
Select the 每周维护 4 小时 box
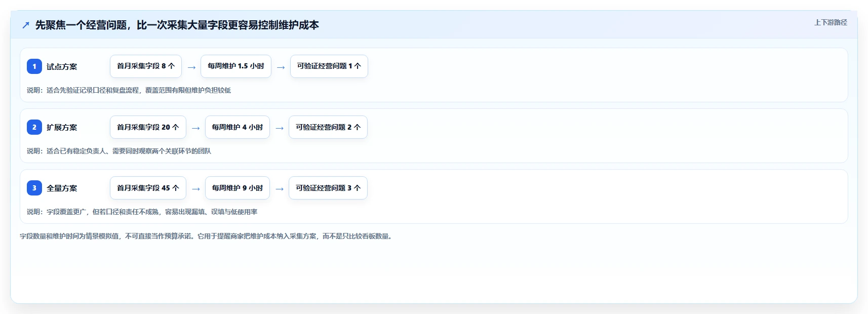238,127
